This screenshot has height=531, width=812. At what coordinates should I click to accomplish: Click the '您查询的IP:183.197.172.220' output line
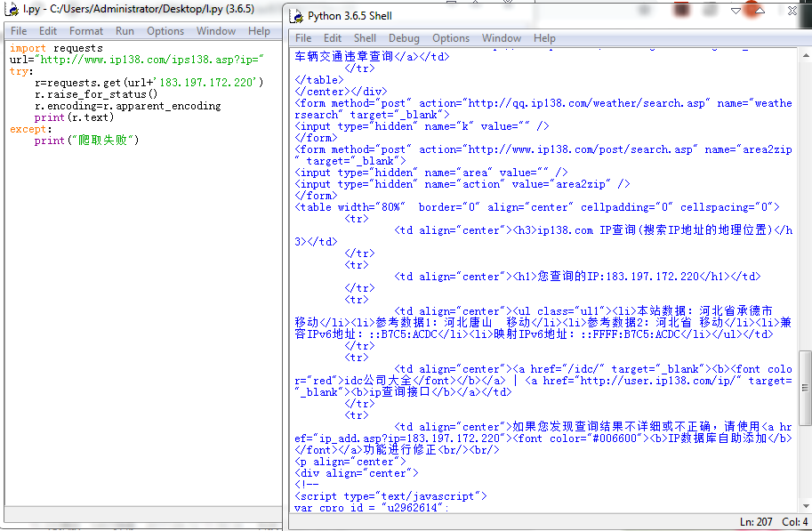577,276
